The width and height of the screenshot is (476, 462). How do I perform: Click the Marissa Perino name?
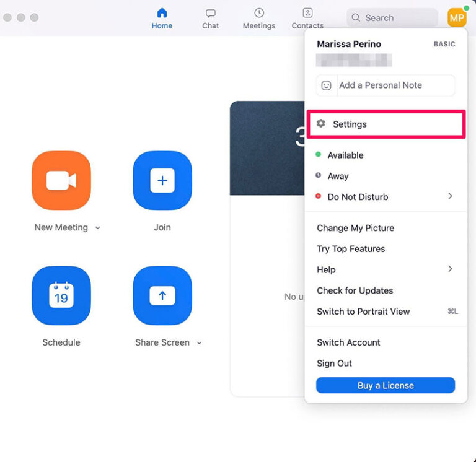[349, 45]
